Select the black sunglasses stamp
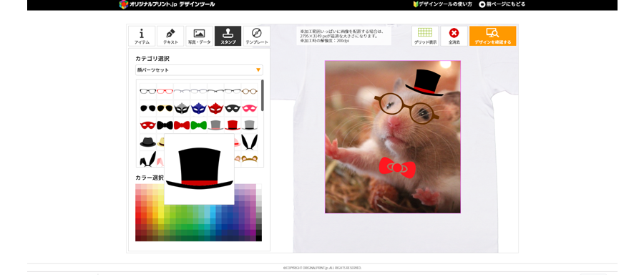 tap(148, 108)
